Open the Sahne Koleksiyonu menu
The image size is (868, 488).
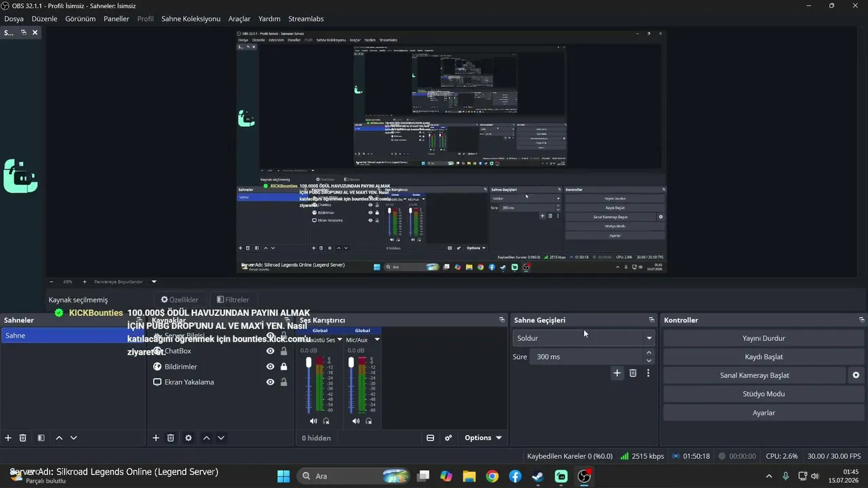point(191,19)
